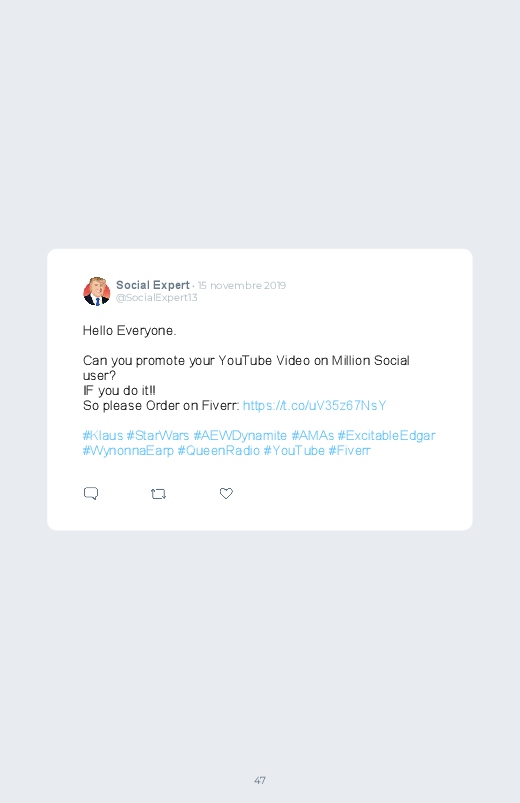Open the #Klaus hashtag
Image resolution: width=520 pixels, height=803 pixels.
click(x=103, y=435)
